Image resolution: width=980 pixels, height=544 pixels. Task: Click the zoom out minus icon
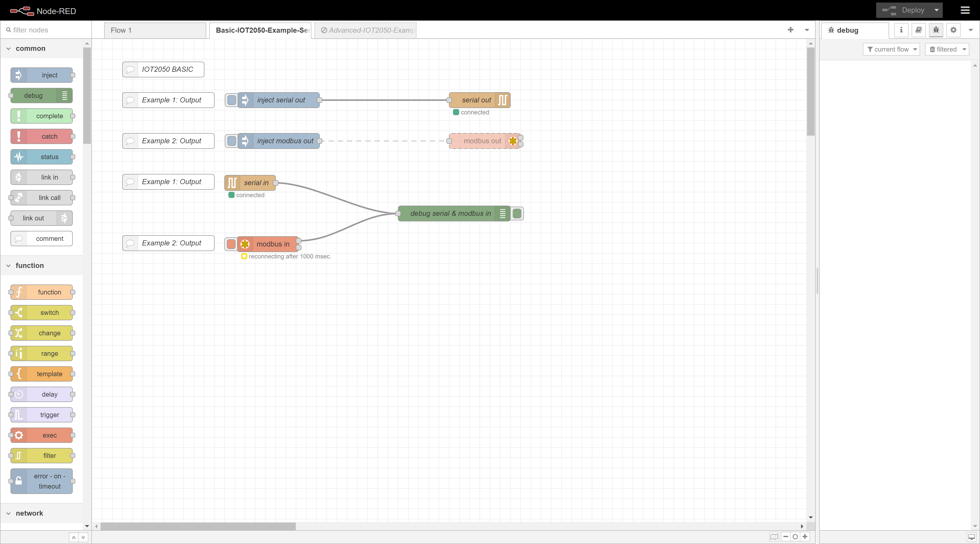tap(786, 537)
